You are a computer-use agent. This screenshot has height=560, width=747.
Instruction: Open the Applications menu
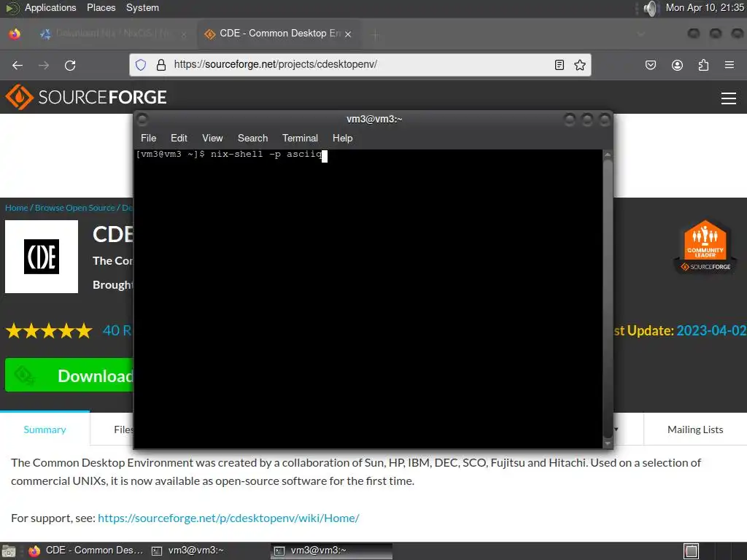(50, 7)
